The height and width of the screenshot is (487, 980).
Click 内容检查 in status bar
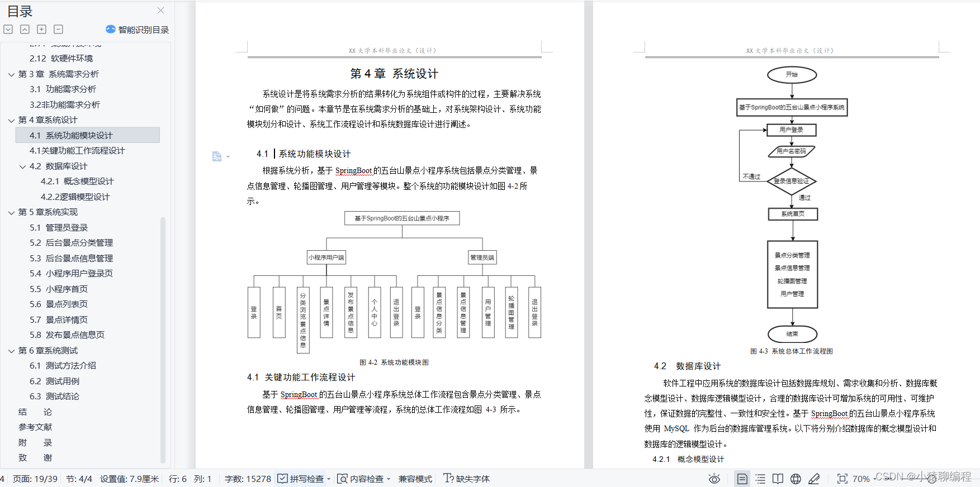tap(361, 479)
